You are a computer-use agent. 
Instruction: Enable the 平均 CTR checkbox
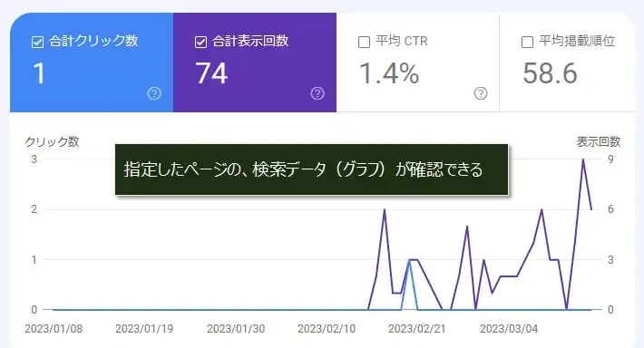[x=364, y=42]
